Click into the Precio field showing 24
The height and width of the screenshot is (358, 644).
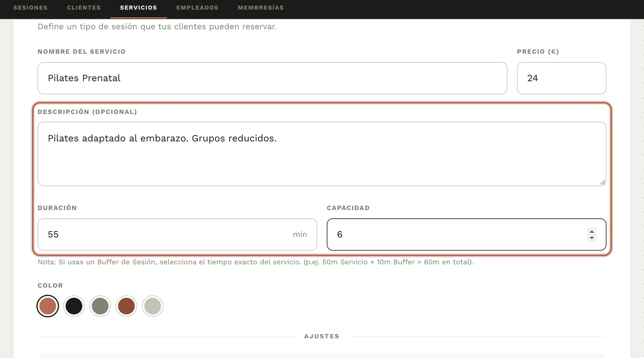coord(561,78)
